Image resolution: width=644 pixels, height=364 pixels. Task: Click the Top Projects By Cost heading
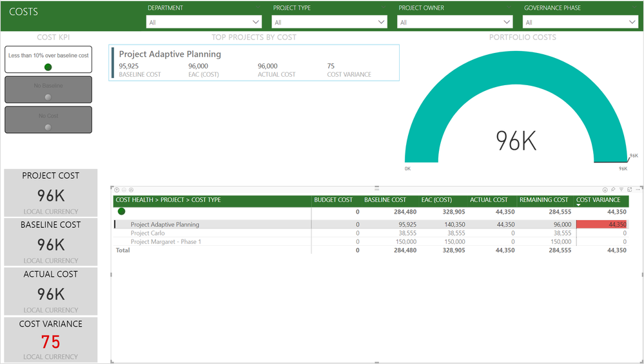(x=254, y=37)
